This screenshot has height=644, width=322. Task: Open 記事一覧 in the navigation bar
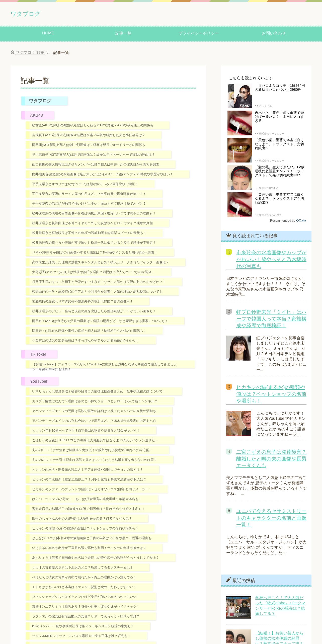123,33
